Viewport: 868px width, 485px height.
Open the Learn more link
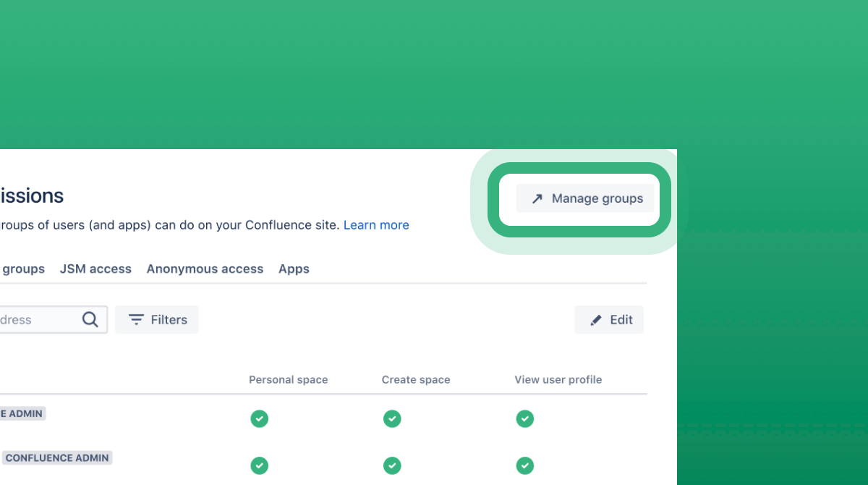tap(376, 225)
